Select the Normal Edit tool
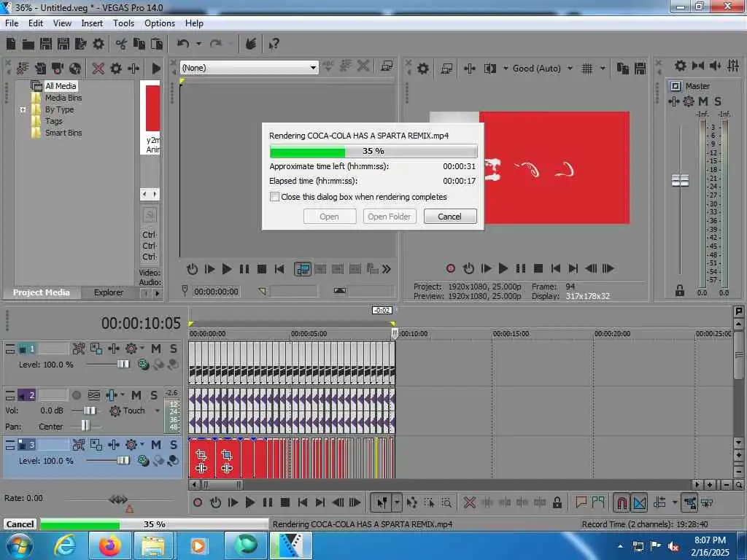The width and height of the screenshot is (747, 560). click(x=382, y=502)
